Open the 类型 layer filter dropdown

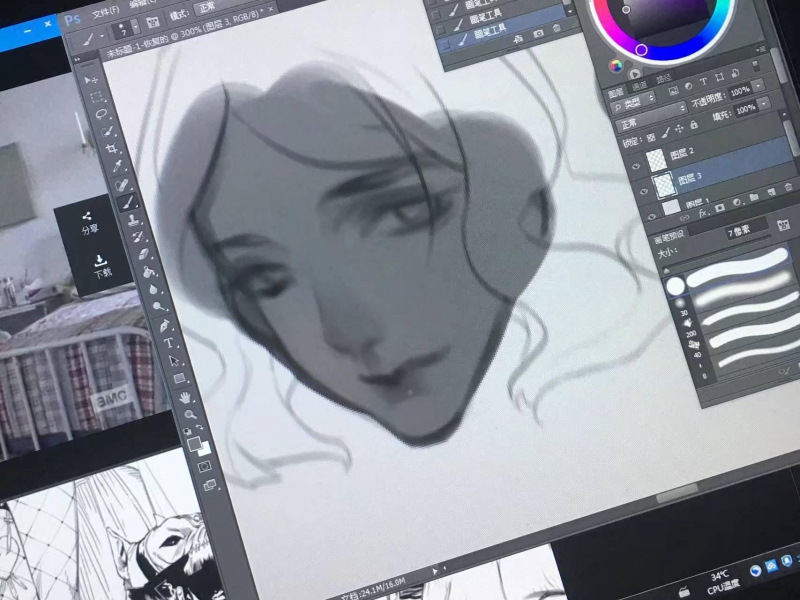pos(633,102)
